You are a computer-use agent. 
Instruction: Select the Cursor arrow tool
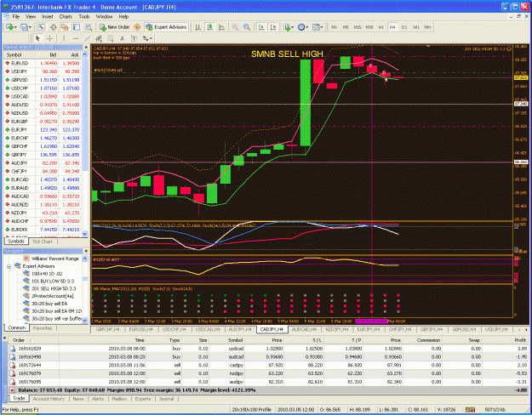tap(37, 38)
